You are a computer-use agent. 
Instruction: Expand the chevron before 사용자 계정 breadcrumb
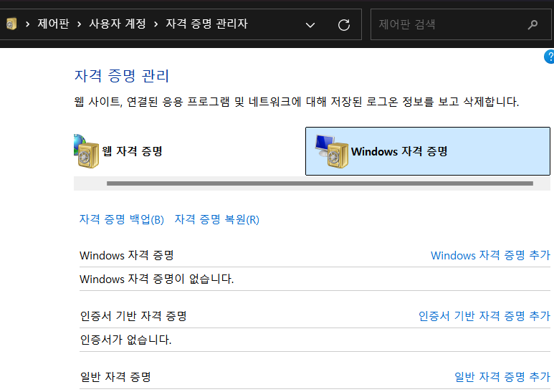pos(79,24)
